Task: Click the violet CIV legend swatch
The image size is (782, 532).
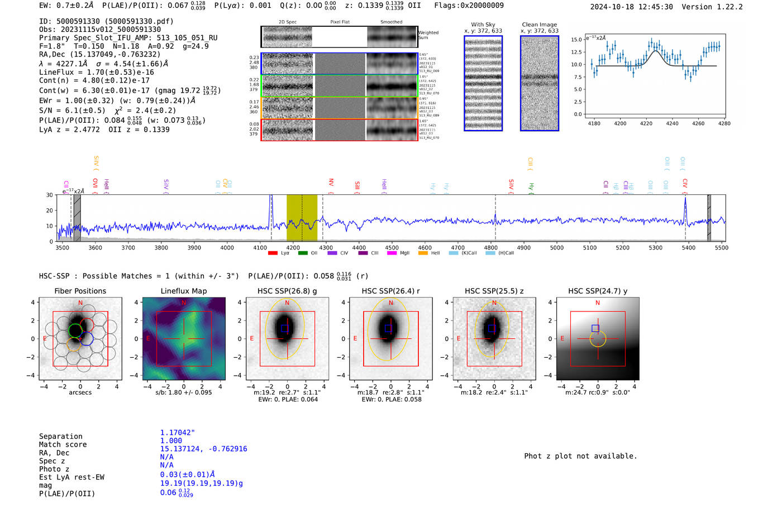Action: 332,253
